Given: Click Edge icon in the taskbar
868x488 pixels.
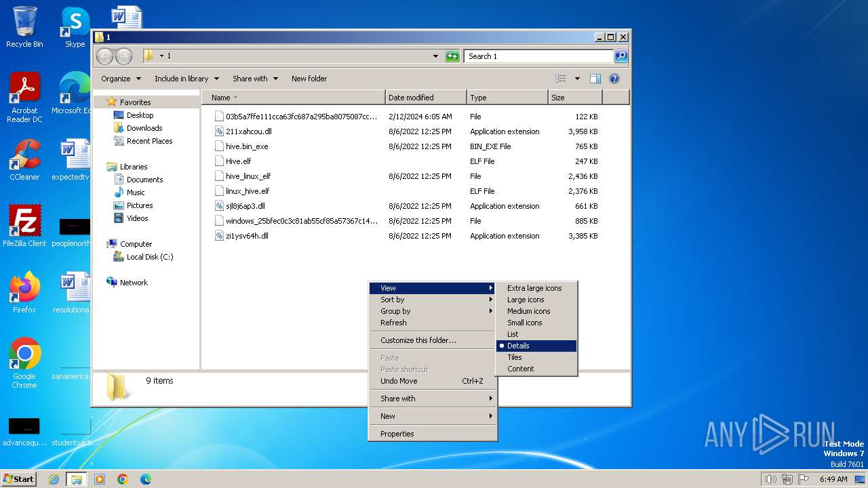Looking at the screenshot, I should [146, 479].
